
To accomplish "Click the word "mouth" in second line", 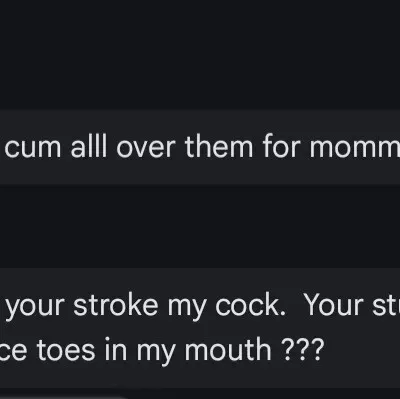I will click(x=228, y=349).
